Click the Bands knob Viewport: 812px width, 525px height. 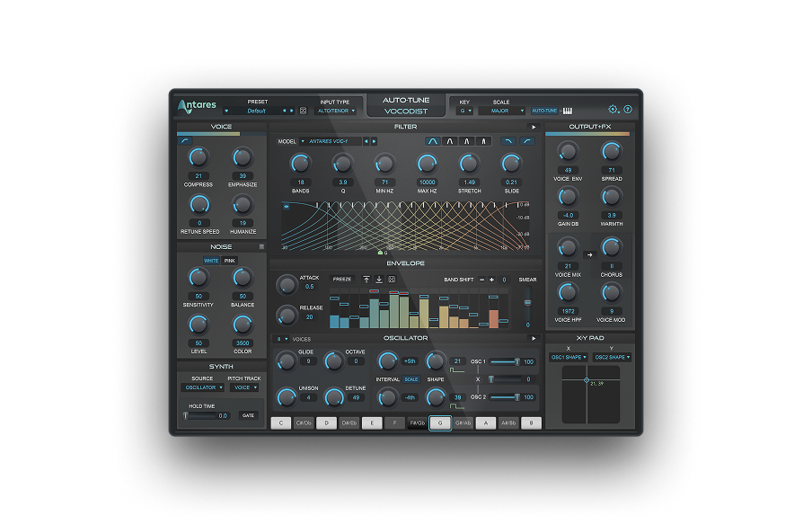(300, 164)
